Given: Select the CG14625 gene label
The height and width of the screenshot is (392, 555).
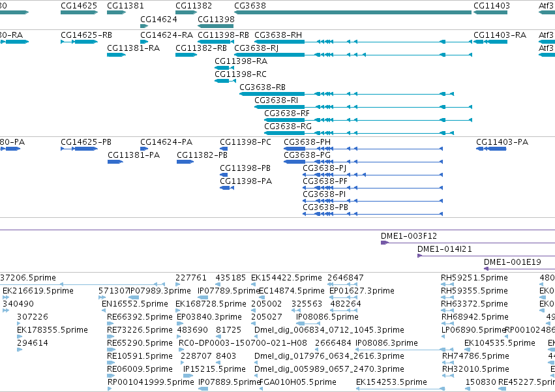Looking at the screenshot, I should [79, 6].
